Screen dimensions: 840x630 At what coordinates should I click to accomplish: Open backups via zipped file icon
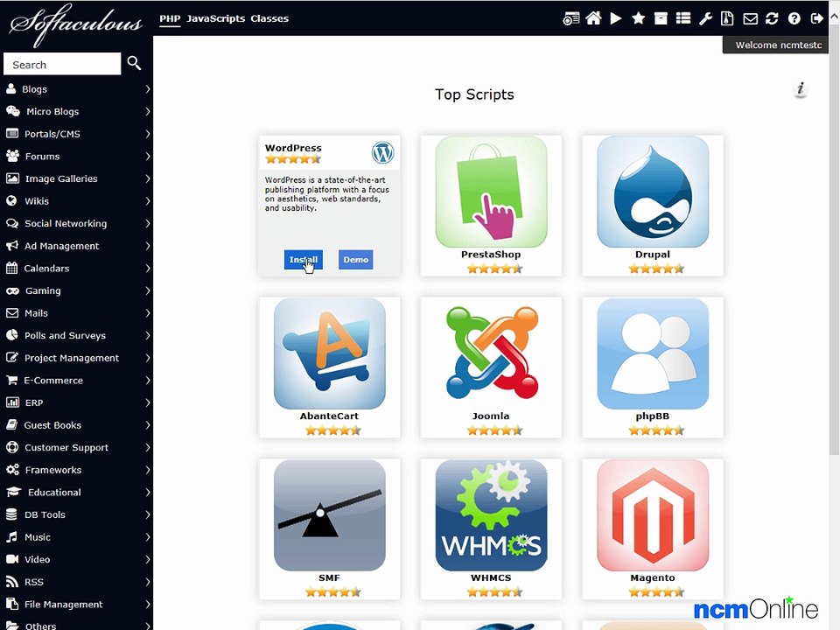[727, 18]
